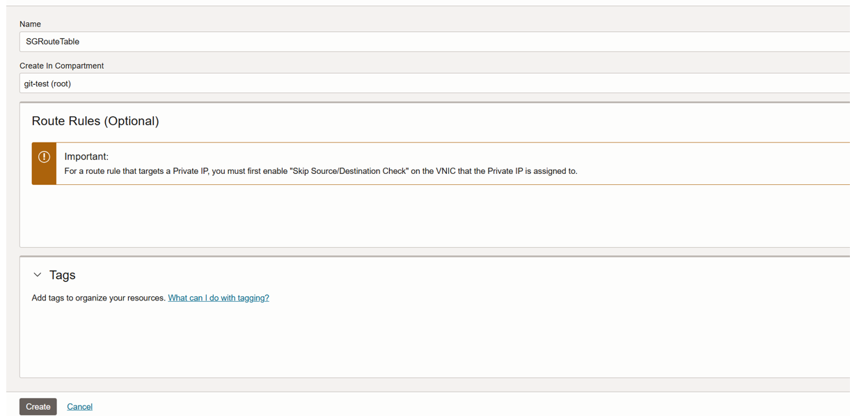
Task: Select the git-test (root) compartment value
Action: (x=47, y=84)
